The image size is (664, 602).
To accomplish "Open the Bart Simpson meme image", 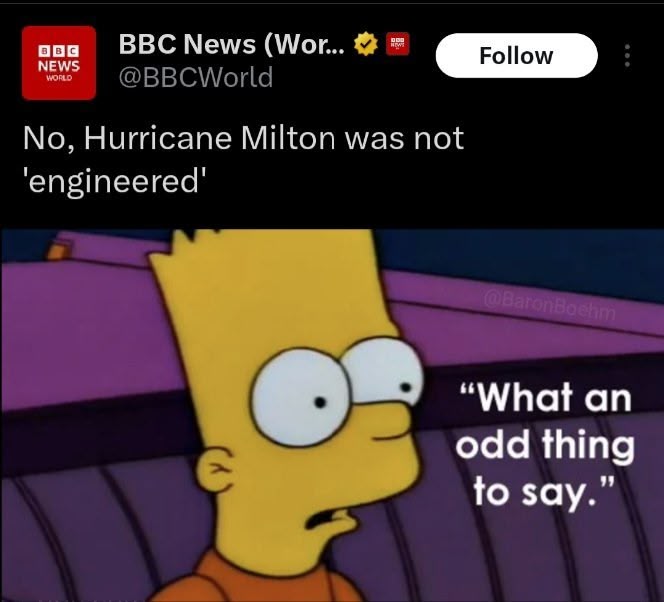I will pyautogui.click(x=332, y=415).
